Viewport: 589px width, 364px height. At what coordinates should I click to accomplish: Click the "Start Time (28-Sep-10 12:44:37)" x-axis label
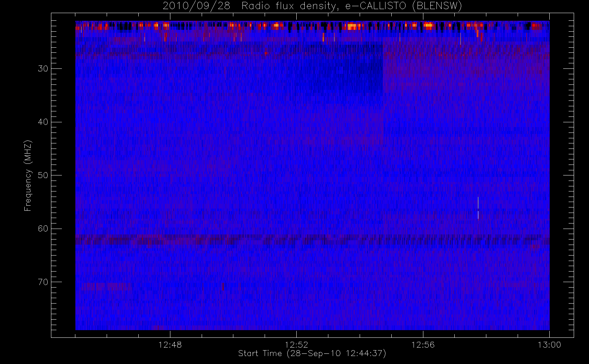click(x=312, y=353)
